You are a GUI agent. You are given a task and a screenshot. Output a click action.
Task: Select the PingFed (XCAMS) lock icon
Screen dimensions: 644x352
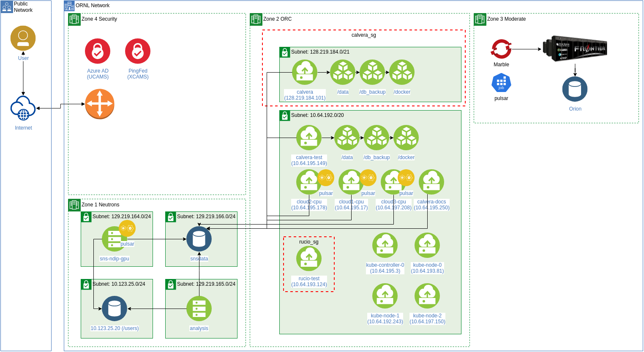coord(138,51)
